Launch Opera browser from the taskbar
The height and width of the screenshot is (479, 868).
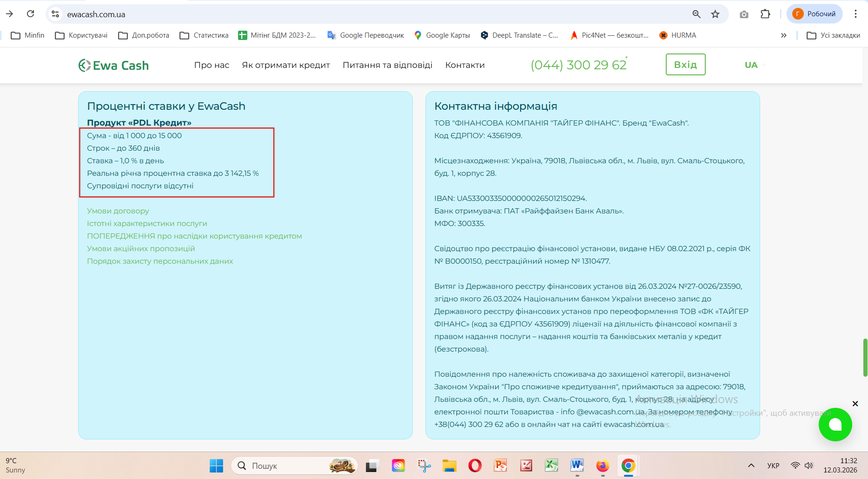pos(475,466)
